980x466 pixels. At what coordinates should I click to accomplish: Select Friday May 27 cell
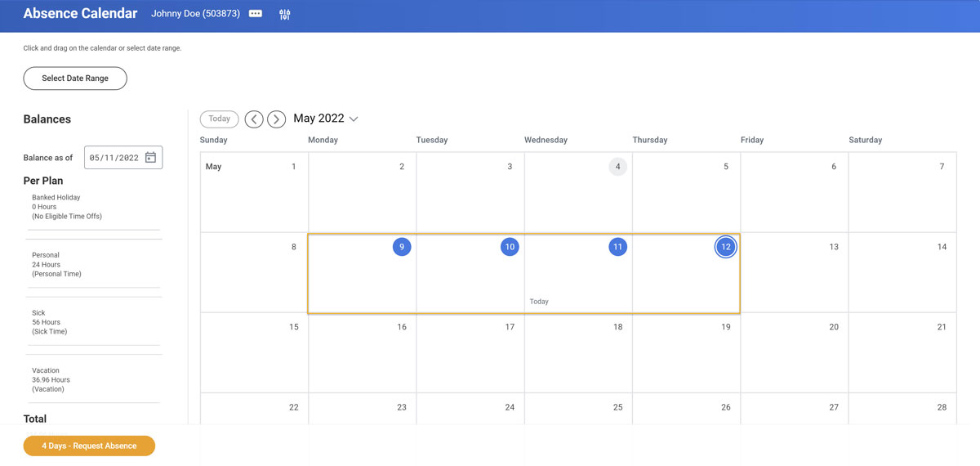coord(794,409)
